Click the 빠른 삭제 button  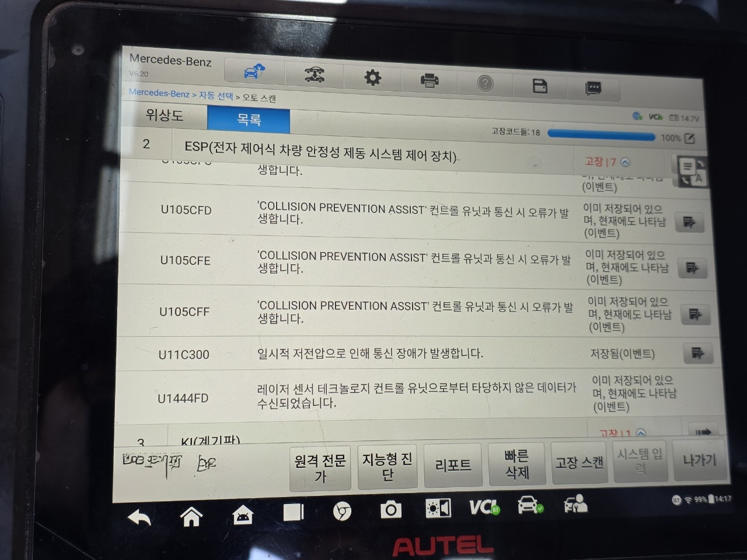pos(516,464)
